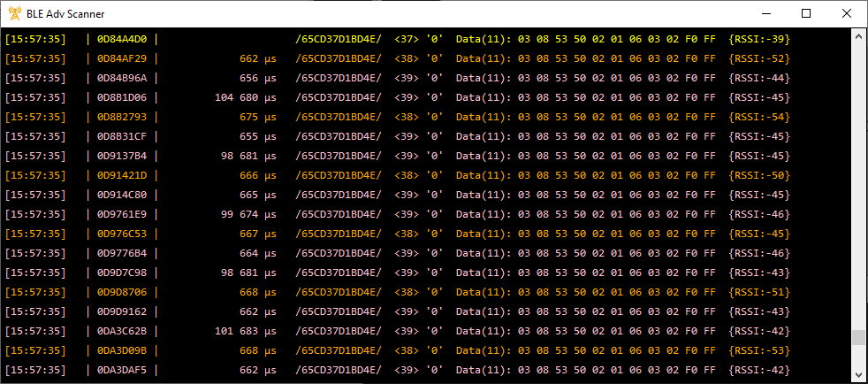
Task: Click the 655 µs interval value
Action: [258, 136]
